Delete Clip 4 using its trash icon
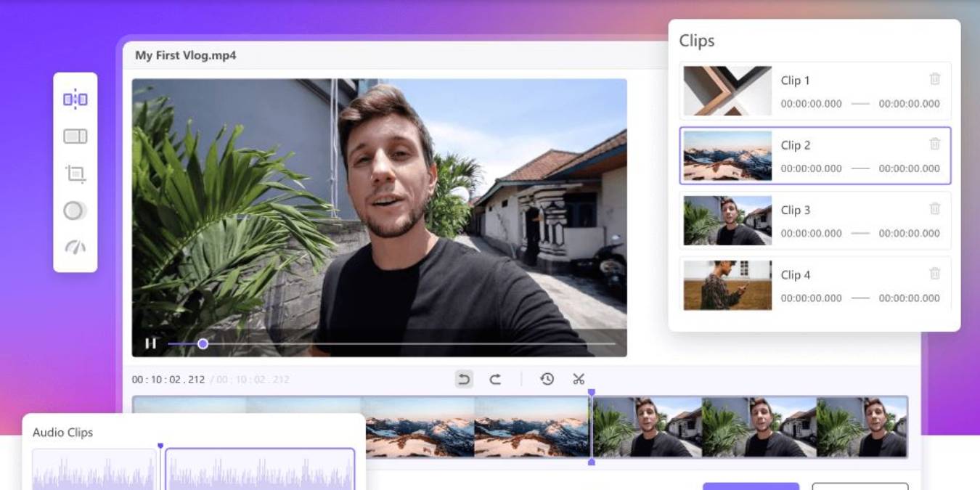 click(935, 274)
